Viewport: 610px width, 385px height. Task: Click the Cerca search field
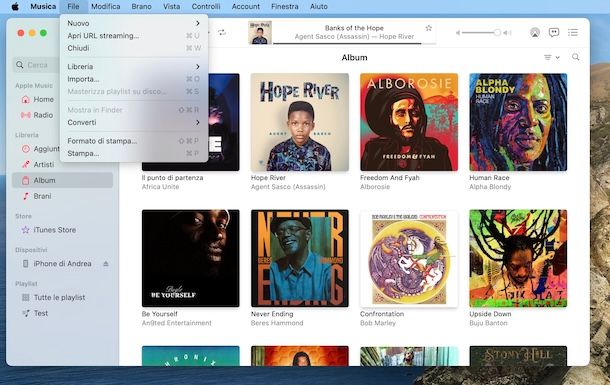point(37,65)
